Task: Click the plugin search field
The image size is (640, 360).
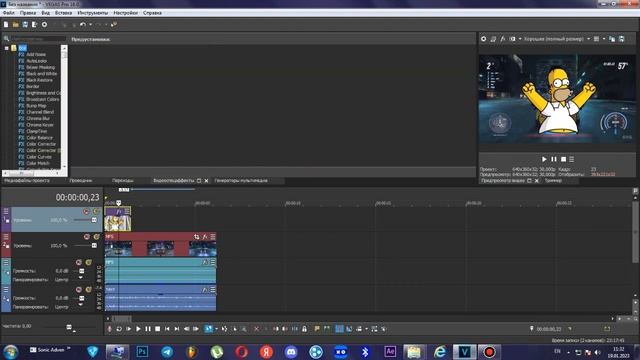Action: point(38,39)
